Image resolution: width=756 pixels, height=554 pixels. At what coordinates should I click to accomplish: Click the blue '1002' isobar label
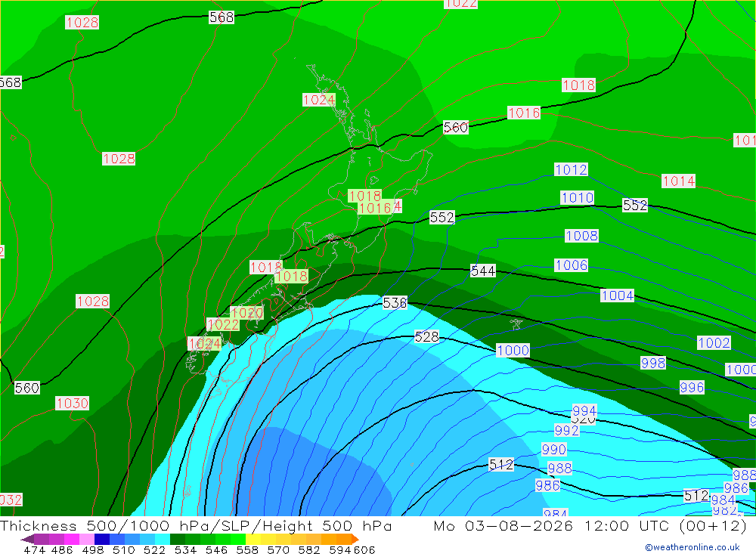tap(714, 343)
